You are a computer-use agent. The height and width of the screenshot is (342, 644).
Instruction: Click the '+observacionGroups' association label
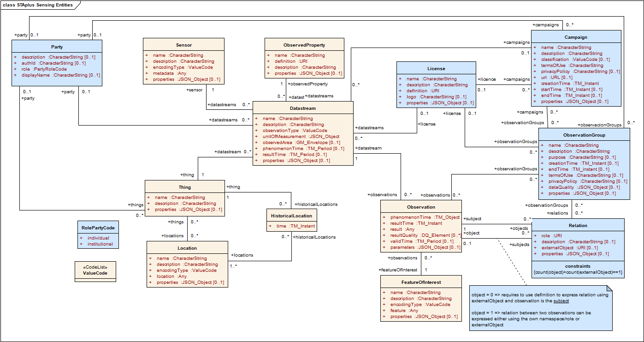[x=599, y=125]
